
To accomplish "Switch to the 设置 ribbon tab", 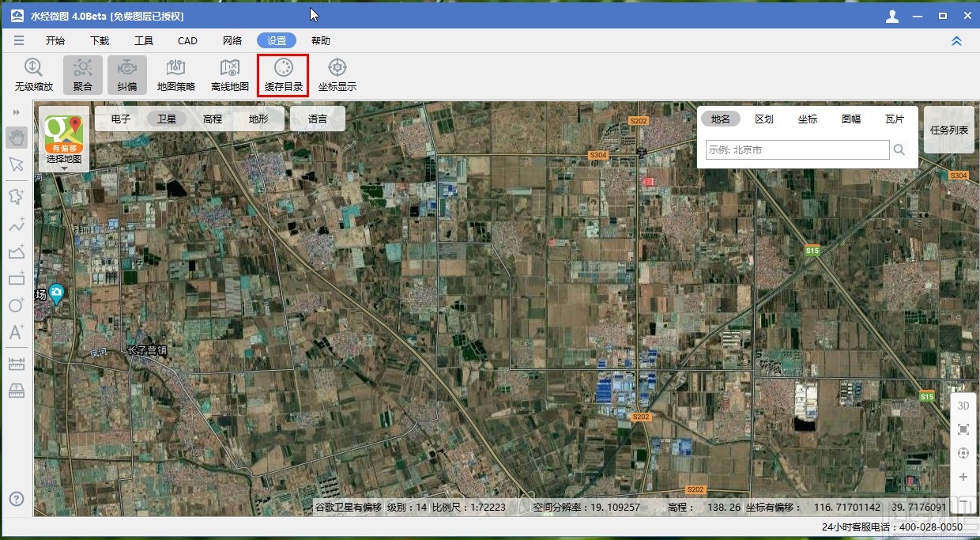I will point(277,41).
